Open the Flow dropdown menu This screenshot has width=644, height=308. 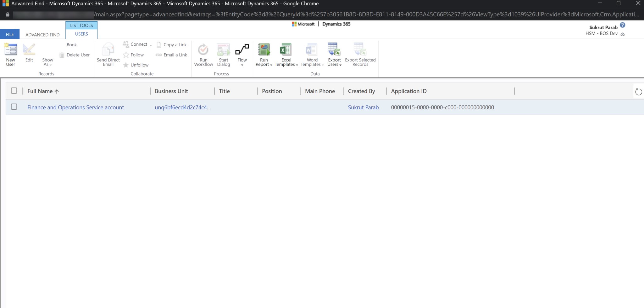pyautogui.click(x=242, y=65)
